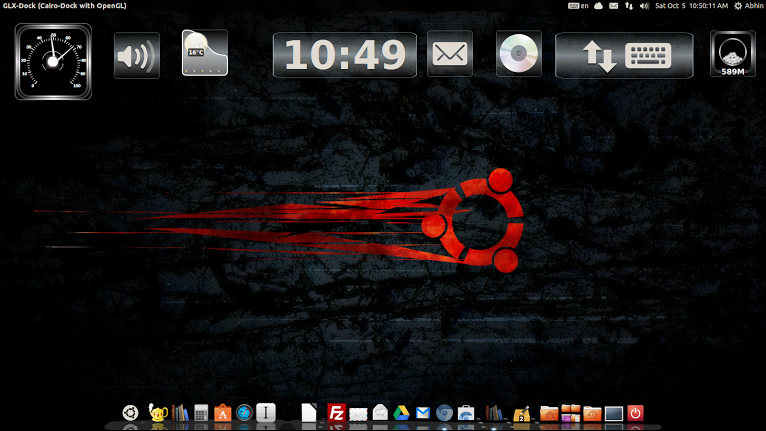
Task: Open the bookshelf icon beside the teapot
Action: 180,413
